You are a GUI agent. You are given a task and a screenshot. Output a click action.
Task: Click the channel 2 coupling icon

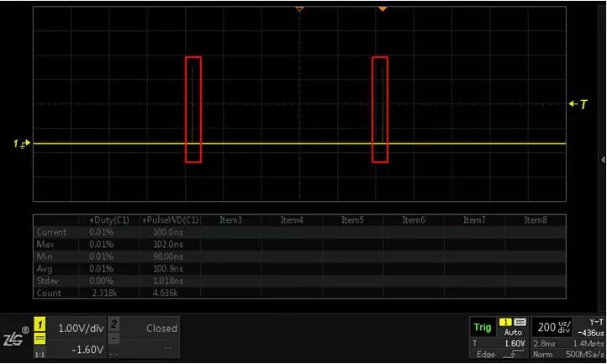pos(113,339)
